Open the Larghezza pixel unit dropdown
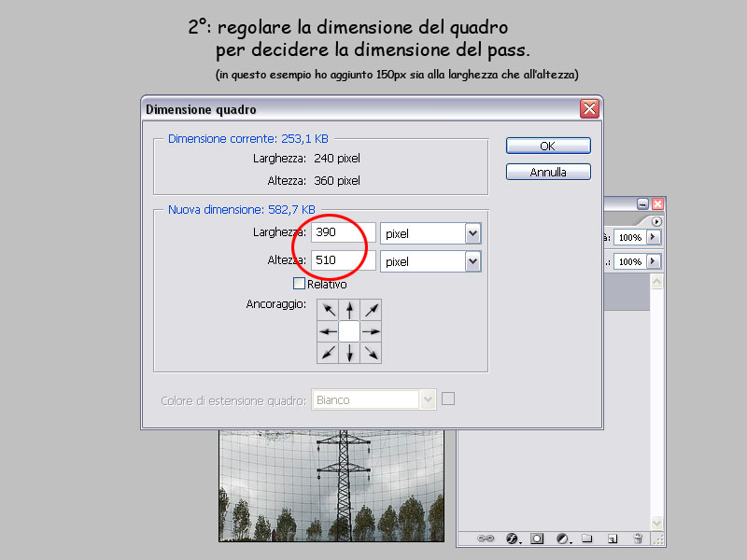Image resolution: width=747 pixels, height=560 pixels. pos(473,232)
